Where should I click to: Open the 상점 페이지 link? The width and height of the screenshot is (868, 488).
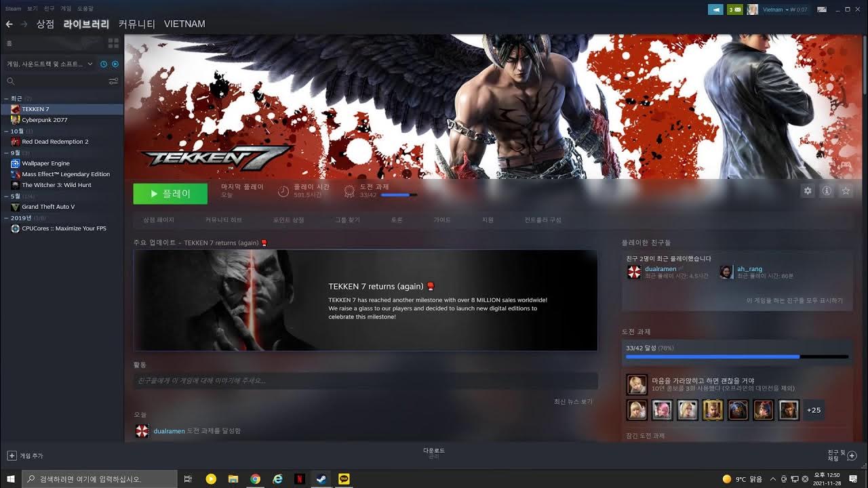(159, 220)
